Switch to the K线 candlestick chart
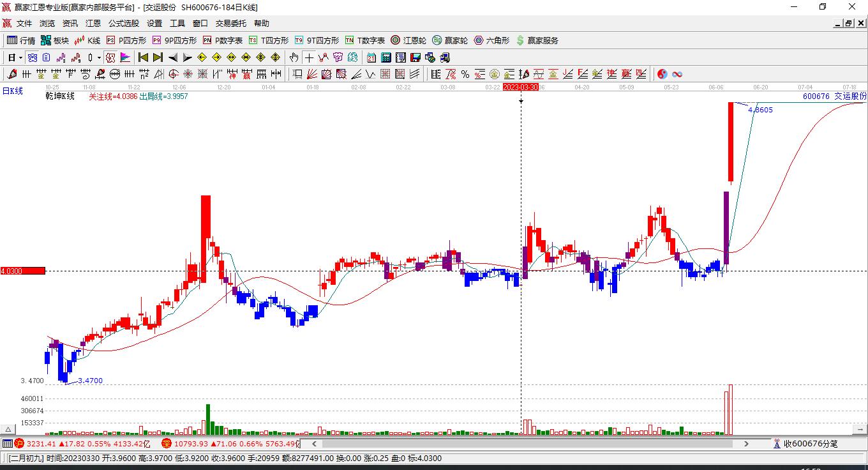This screenshot has width=868, height=470. tap(87, 40)
